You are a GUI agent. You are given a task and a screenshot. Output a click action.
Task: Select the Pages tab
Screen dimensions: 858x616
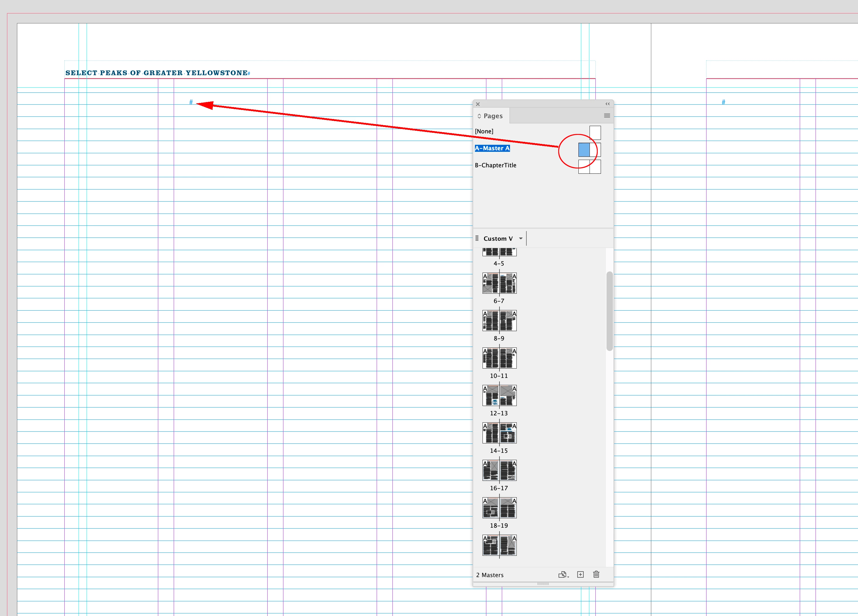click(492, 116)
